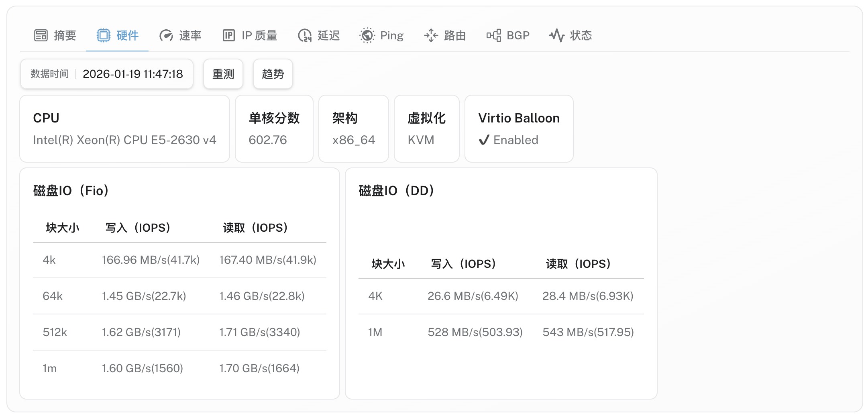Switch to the 延迟 latency tab
The image size is (868, 416).
click(x=328, y=36)
